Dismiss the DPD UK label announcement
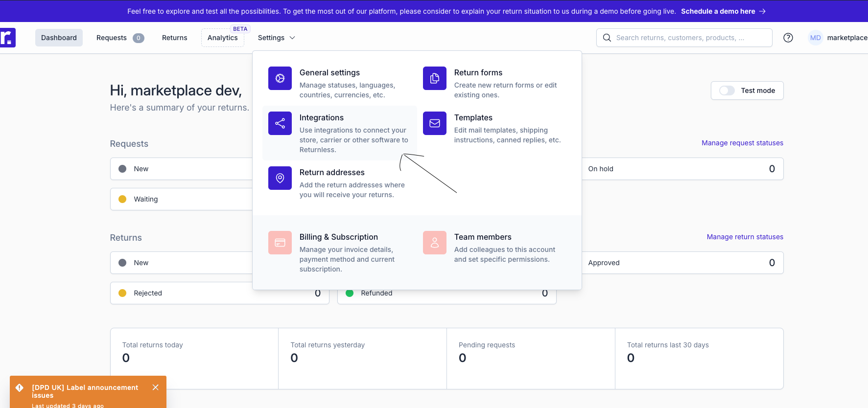The width and height of the screenshot is (868, 408). (x=156, y=387)
